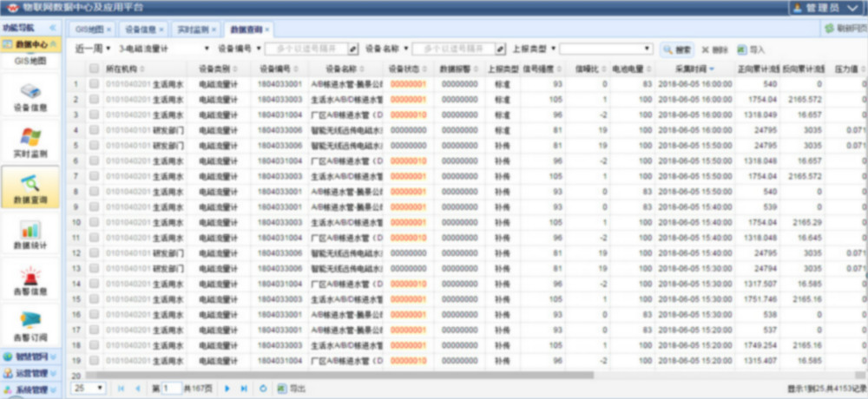The image size is (868, 399).
Task: Check the checkbox for row 10
Action: 94,222
